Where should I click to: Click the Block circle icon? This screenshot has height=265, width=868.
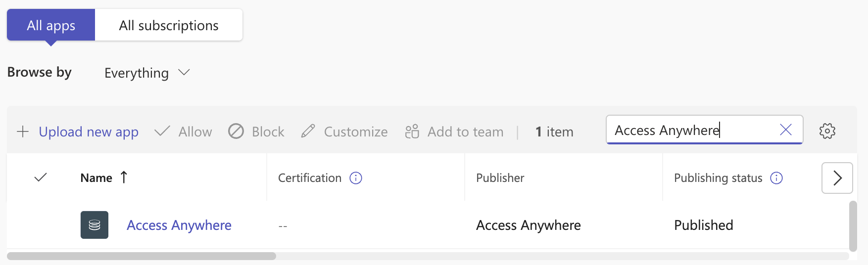pos(236,132)
